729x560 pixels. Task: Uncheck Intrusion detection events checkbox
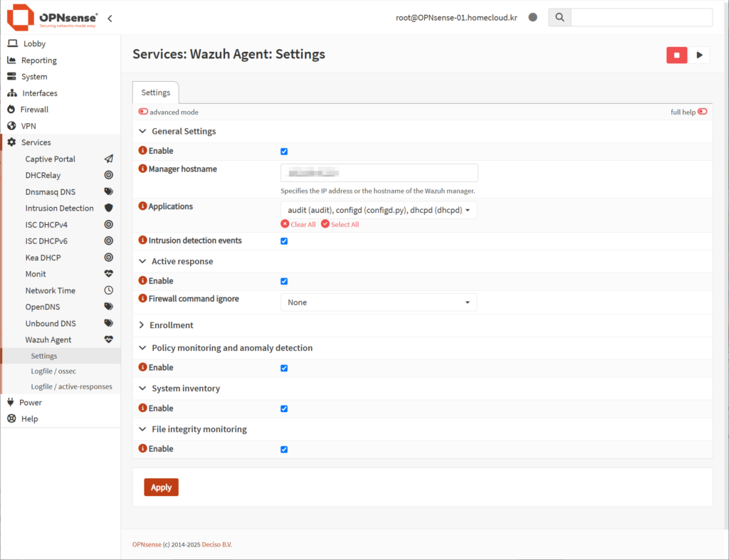coord(284,241)
